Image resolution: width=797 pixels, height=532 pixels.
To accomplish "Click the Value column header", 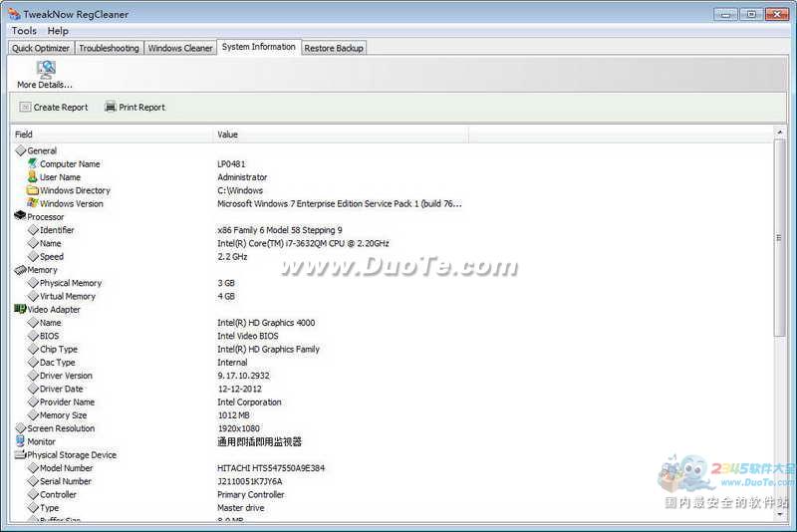I will [339, 134].
